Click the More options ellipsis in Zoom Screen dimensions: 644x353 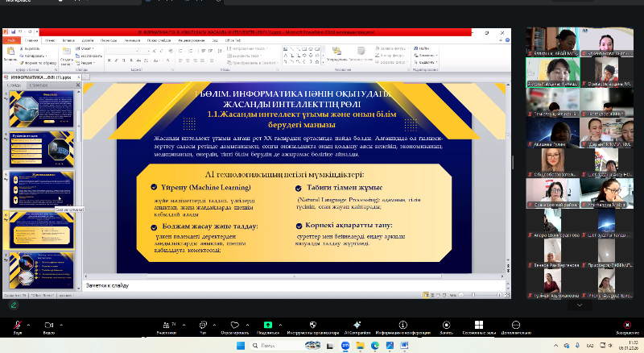point(516,324)
